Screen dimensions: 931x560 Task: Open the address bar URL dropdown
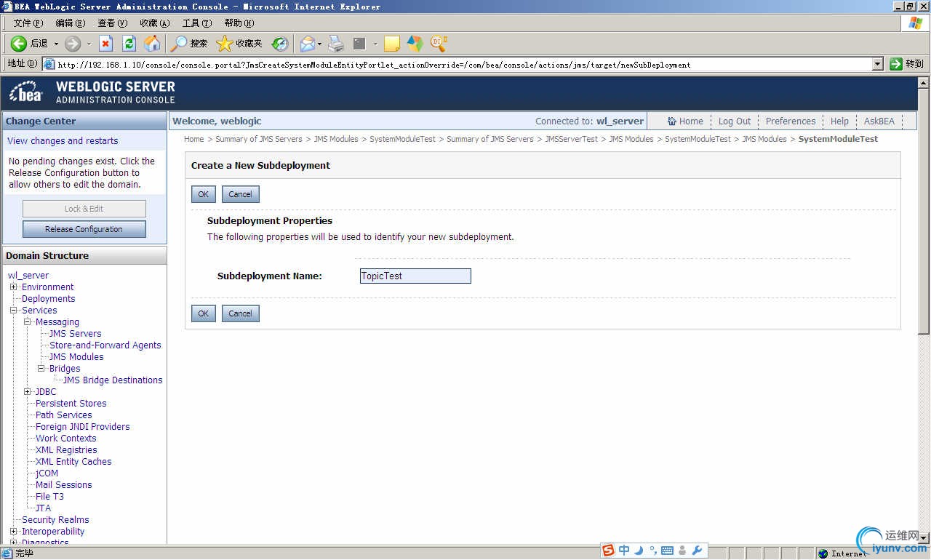(878, 64)
